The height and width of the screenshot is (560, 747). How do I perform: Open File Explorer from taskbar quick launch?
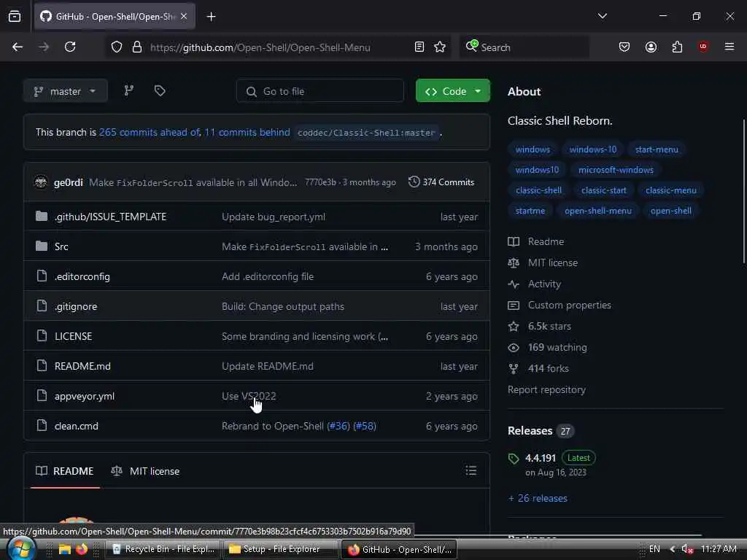click(x=65, y=549)
